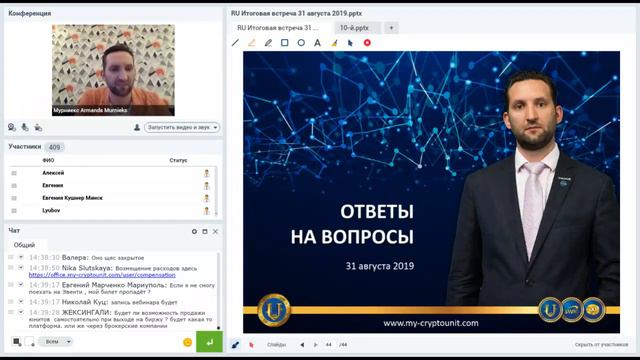Click the raise-hand icon under video
Viewport: 640px width, 360px height.
click(x=38, y=127)
